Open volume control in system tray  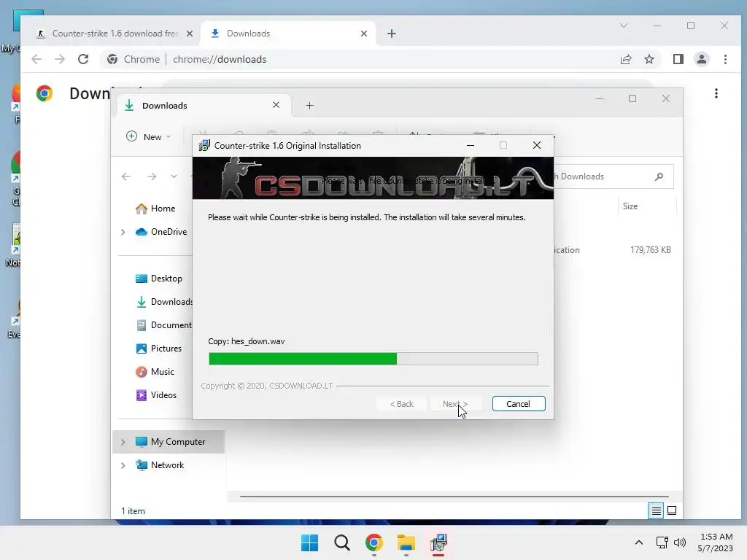(680, 542)
